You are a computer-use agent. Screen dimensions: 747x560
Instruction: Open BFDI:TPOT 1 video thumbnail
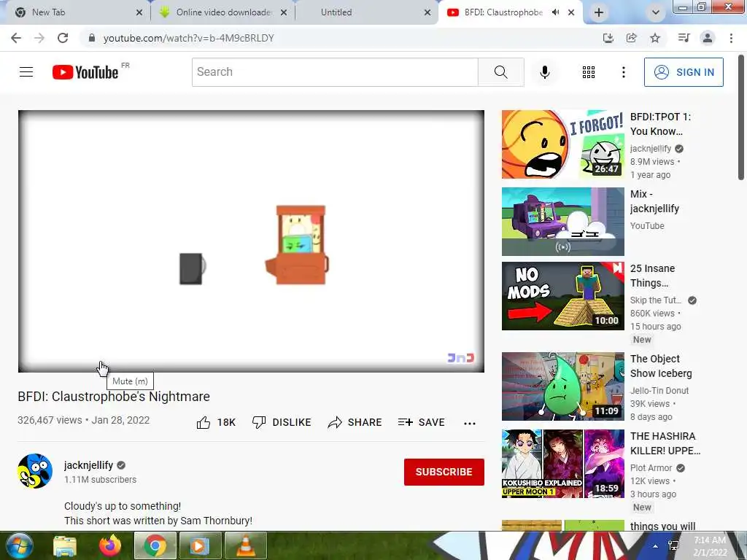tap(562, 144)
